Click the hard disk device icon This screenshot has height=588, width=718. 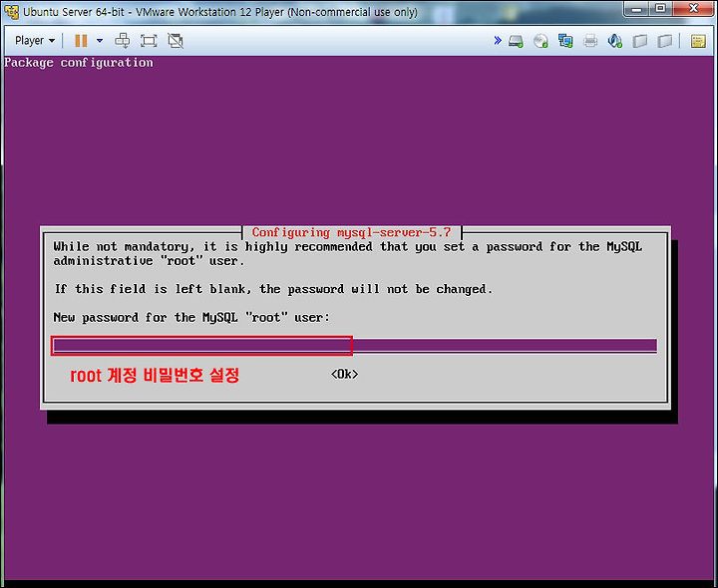tap(516, 41)
